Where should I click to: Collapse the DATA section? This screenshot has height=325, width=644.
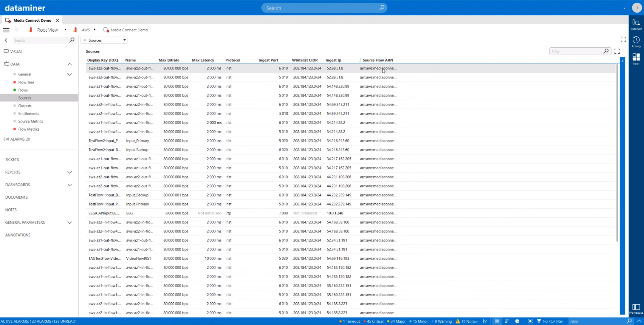pos(69,64)
